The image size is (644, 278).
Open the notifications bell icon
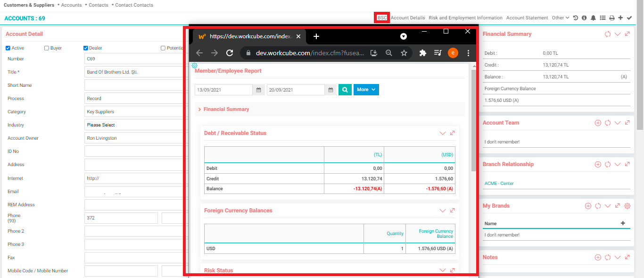tap(593, 18)
